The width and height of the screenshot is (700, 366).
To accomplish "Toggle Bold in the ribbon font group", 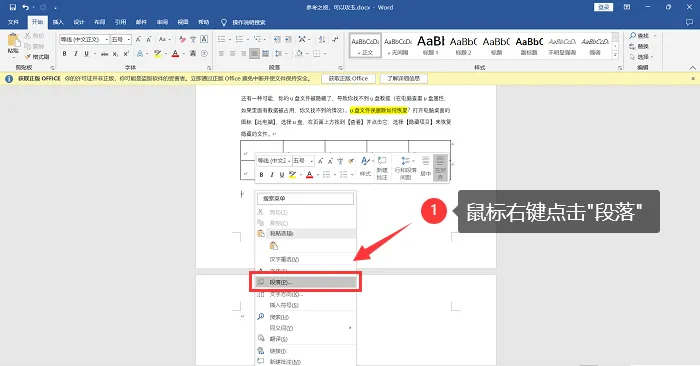I will pyautogui.click(x=65, y=54).
